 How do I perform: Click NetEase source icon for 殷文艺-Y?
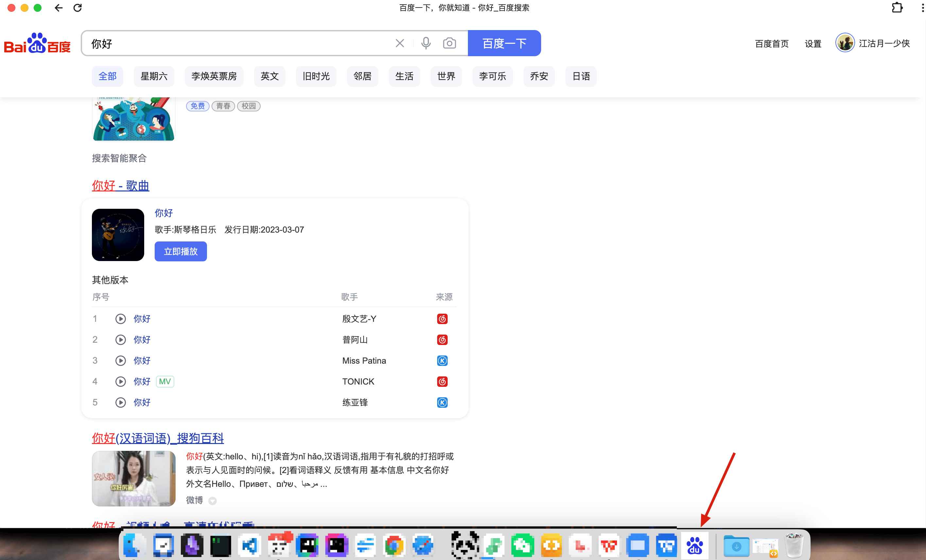[442, 319]
